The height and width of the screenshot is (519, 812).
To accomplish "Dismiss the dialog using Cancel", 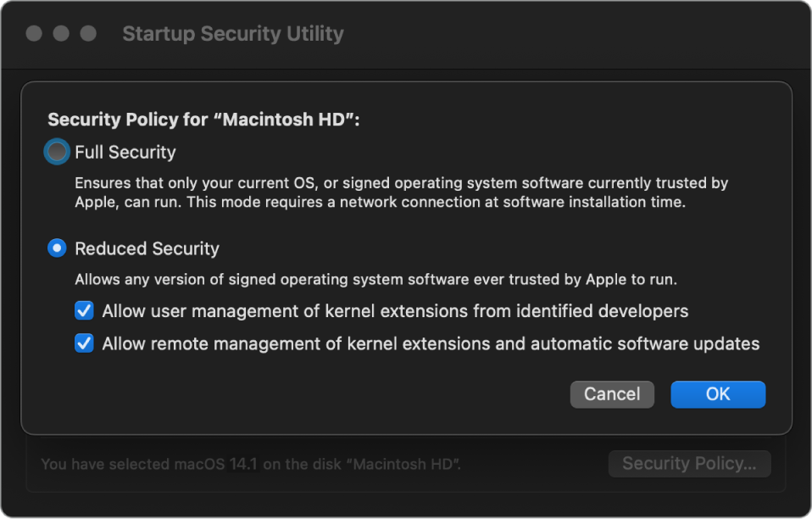I will (x=611, y=394).
